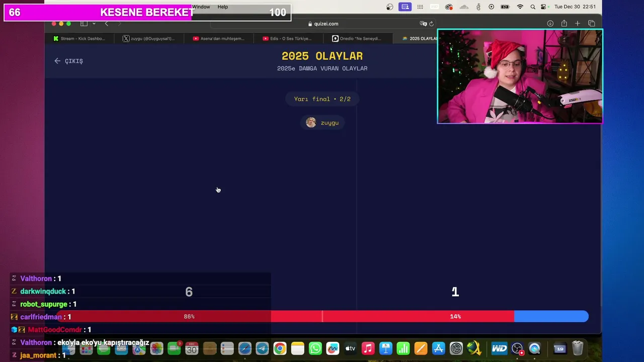The width and height of the screenshot is (644, 362).
Task: Open Safari from the dock
Action: [x=245, y=348]
